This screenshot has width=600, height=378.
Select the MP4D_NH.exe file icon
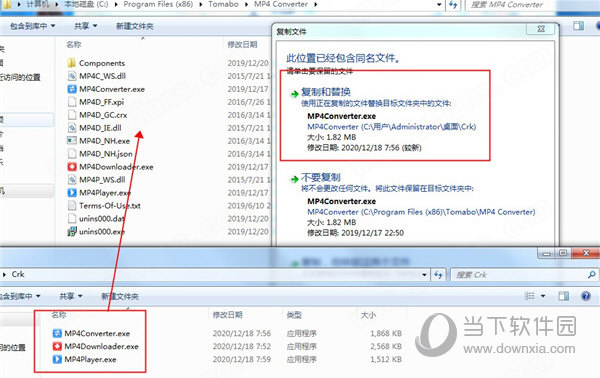click(x=72, y=141)
